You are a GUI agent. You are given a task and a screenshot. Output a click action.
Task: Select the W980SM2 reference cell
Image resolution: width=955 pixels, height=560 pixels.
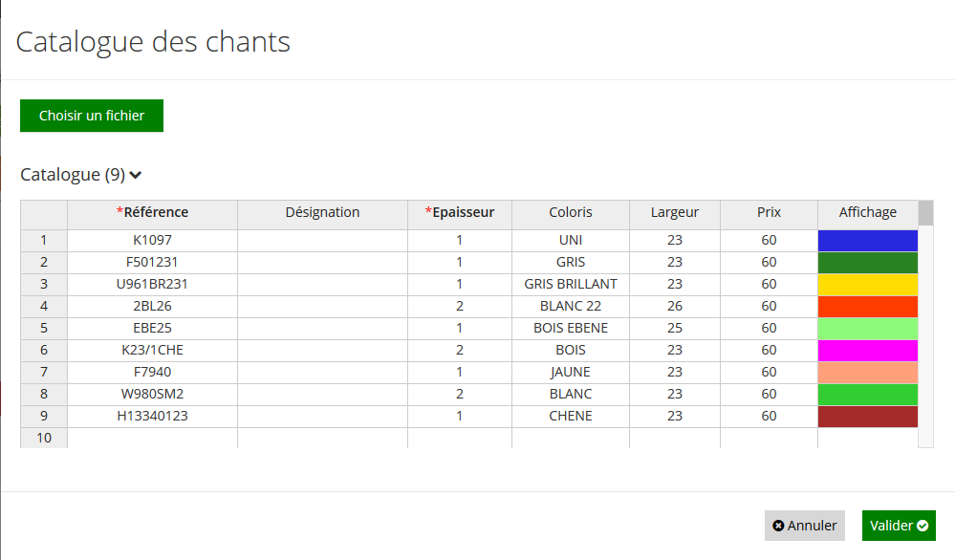[x=152, y=395]
